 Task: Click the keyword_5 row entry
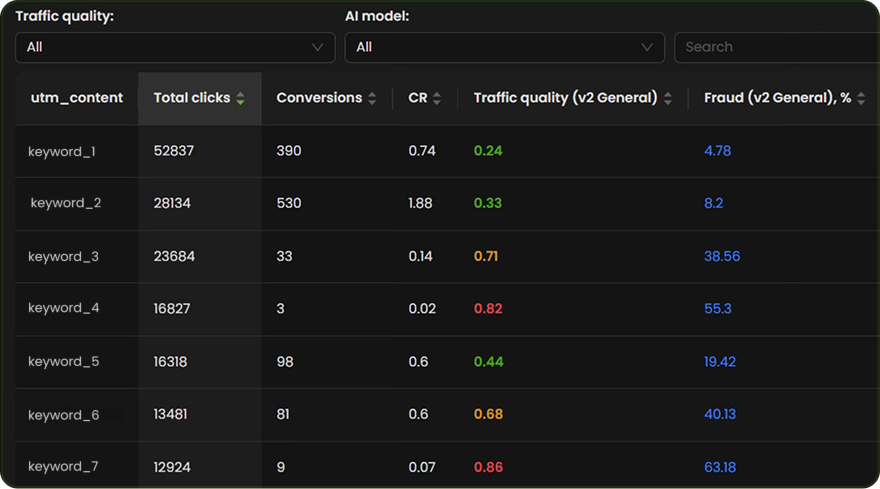63,362
